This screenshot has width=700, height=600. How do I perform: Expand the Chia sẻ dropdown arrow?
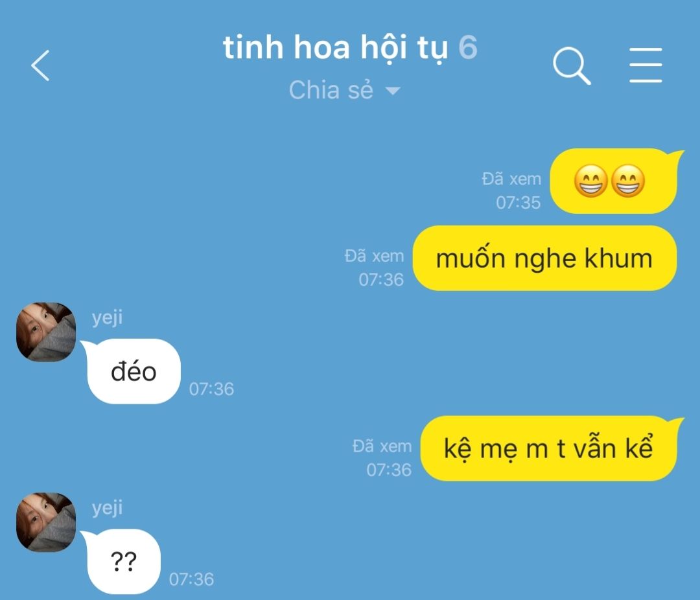(393, 91)
